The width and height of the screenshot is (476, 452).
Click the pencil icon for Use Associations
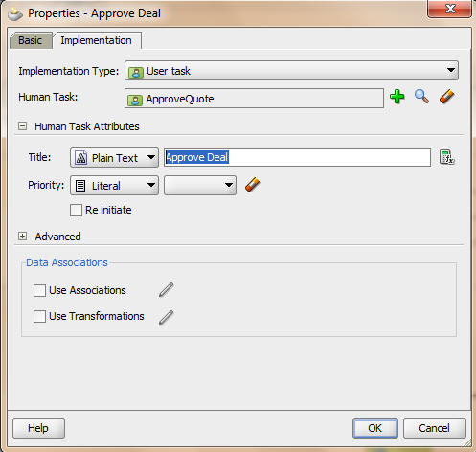coord(167,290)
